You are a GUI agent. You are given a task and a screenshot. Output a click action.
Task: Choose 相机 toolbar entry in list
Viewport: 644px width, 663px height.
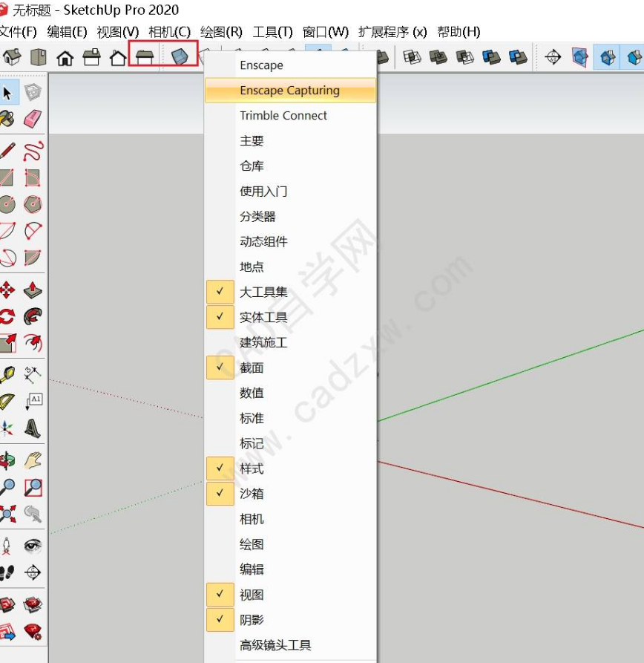(290, 519)
